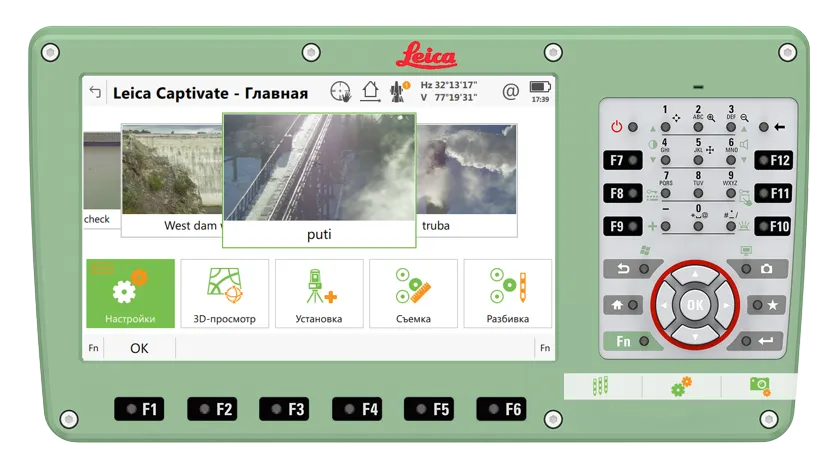The width and height of the screenshot is (822, 460).
Task: Launch the 3D-просмотр viewer tile
Action: pos(224,294)
